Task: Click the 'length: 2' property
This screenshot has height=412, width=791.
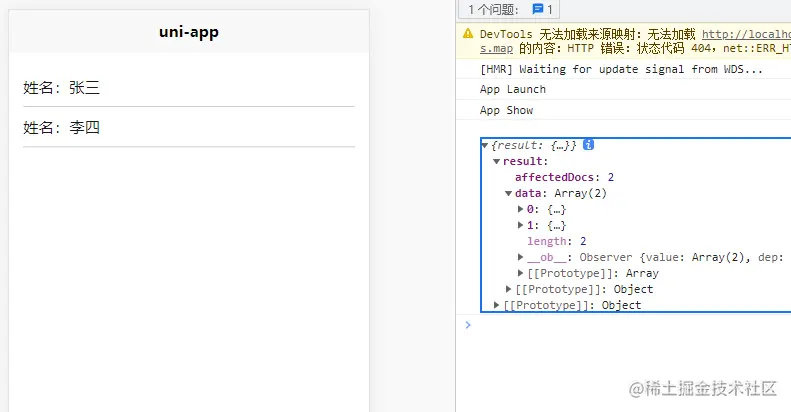Action: 556,241
